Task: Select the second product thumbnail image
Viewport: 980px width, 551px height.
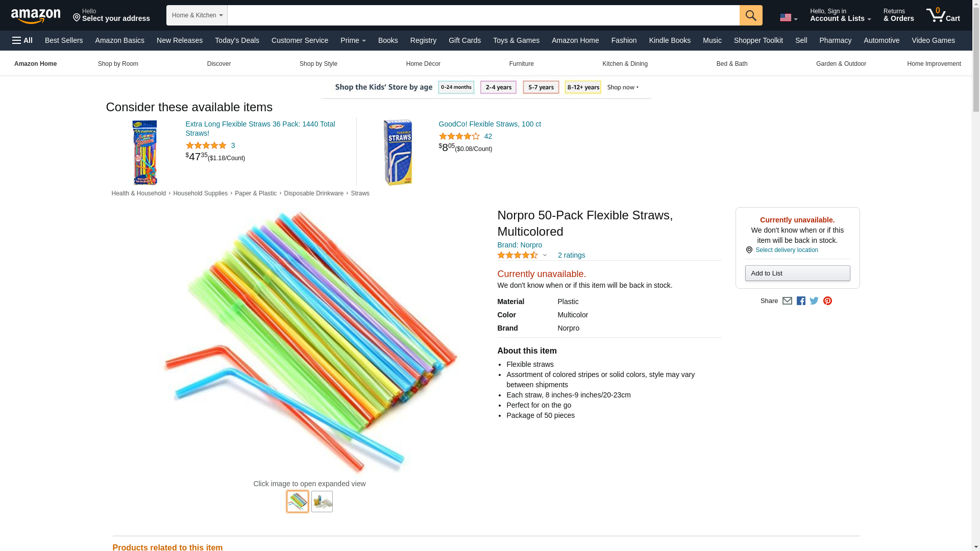Action: [x=322, y=502]
